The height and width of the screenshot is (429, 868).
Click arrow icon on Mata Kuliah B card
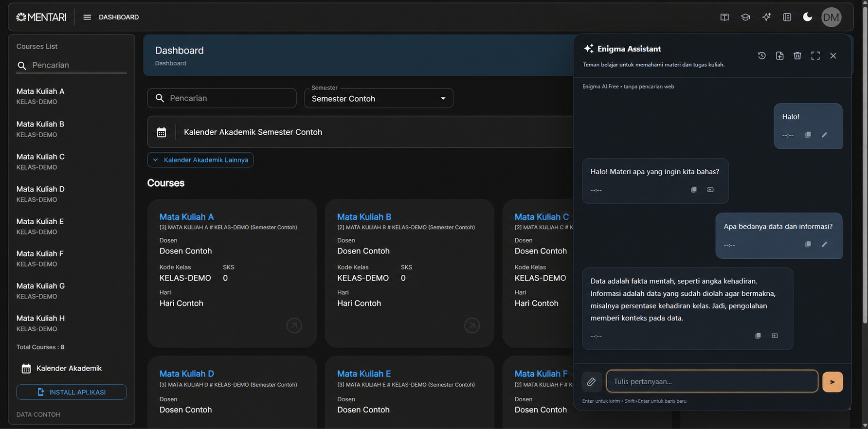472,325
